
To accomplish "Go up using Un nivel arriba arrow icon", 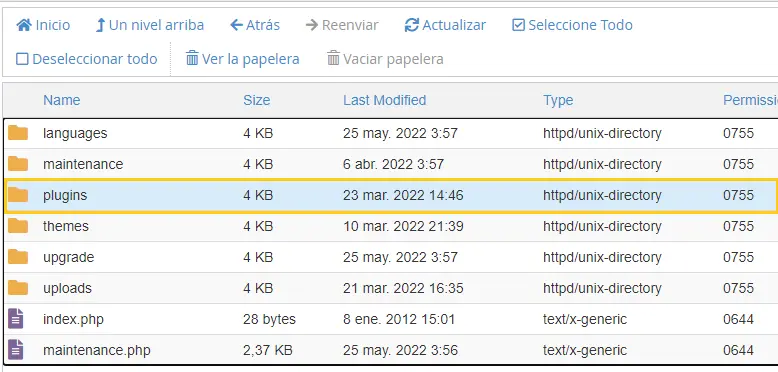I will pyautogui.click(x=100, y=25).
